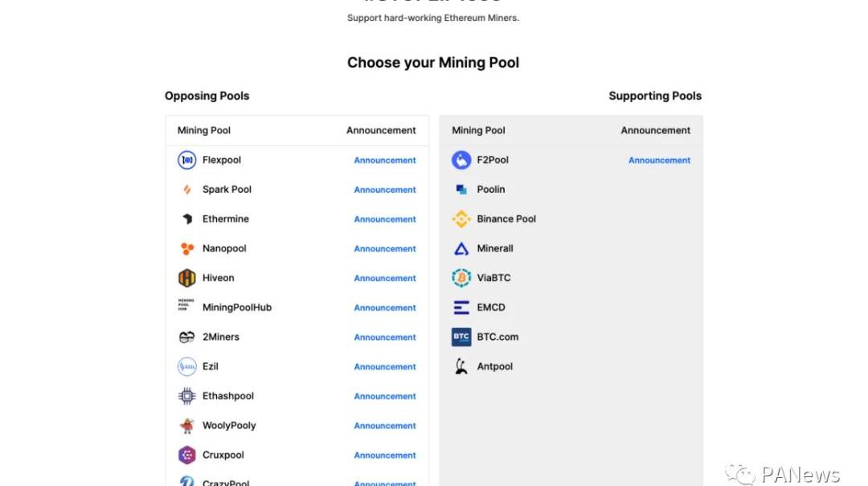This screenshot has height=486, width=868.
Task: Click the Flexpool logo icon
Action: [x=186, y=160]
